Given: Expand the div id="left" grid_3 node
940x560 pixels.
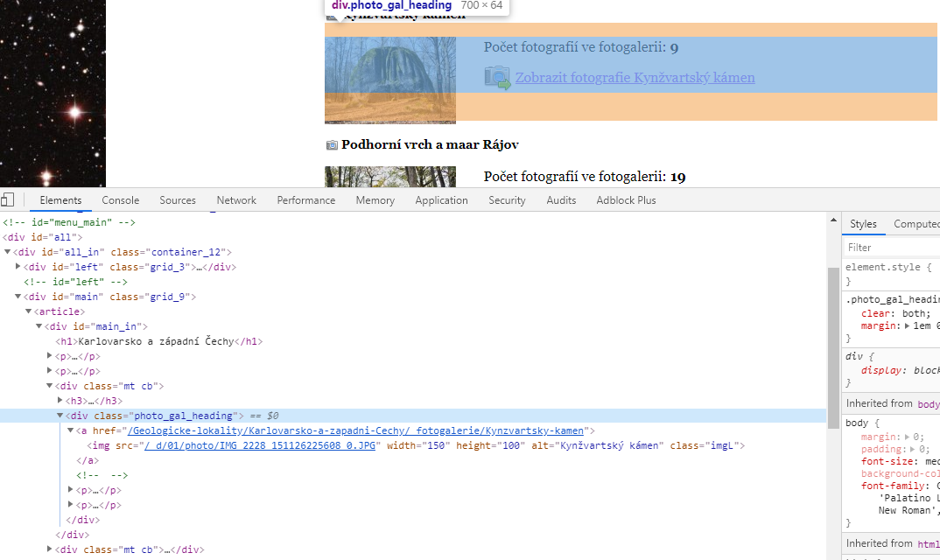Looking at the screenshot, I should click(18, 266).
